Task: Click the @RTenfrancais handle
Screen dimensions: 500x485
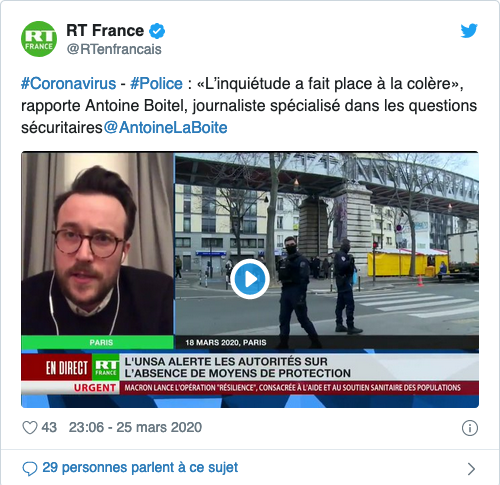Action: [x=114, y=49]
